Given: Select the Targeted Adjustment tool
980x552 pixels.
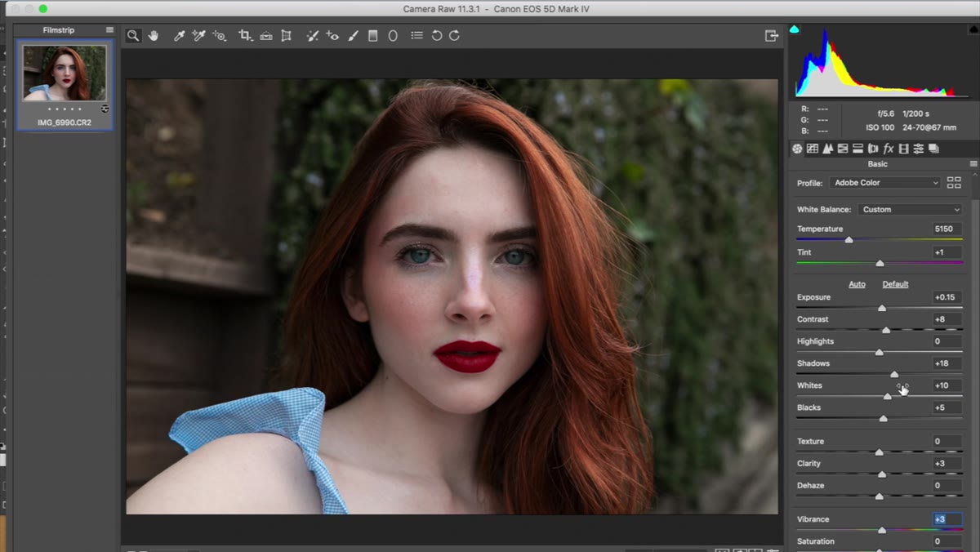Looking at the screenshot, I should pyautogui.click(x=219, y=36).
